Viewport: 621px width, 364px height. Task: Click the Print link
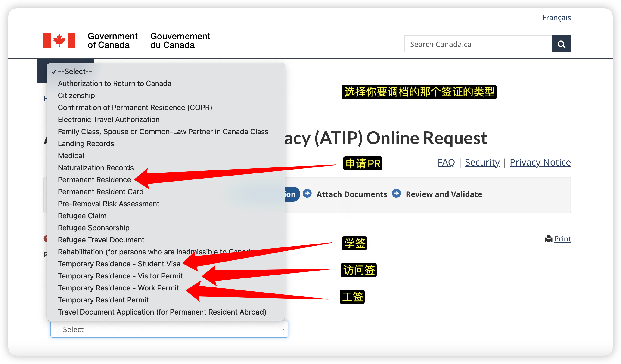[x=562, y=239]
